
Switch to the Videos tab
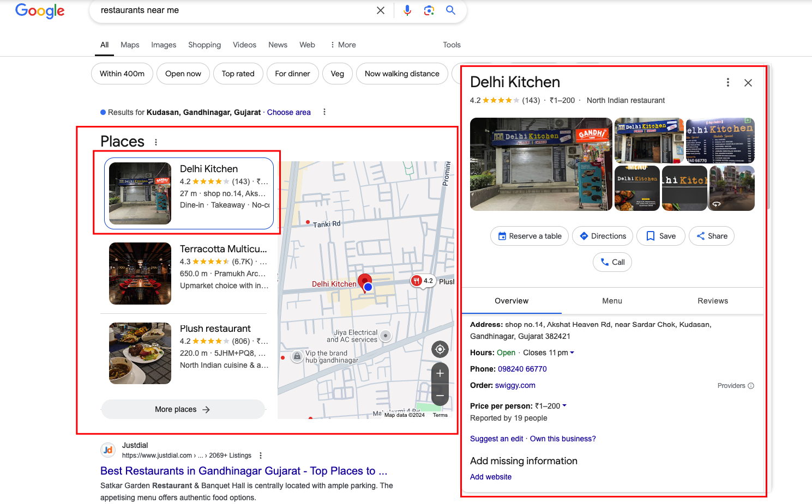click(244, 45)
